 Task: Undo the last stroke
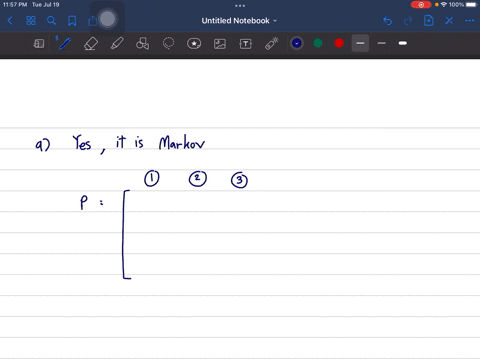[x=387, y=21]
